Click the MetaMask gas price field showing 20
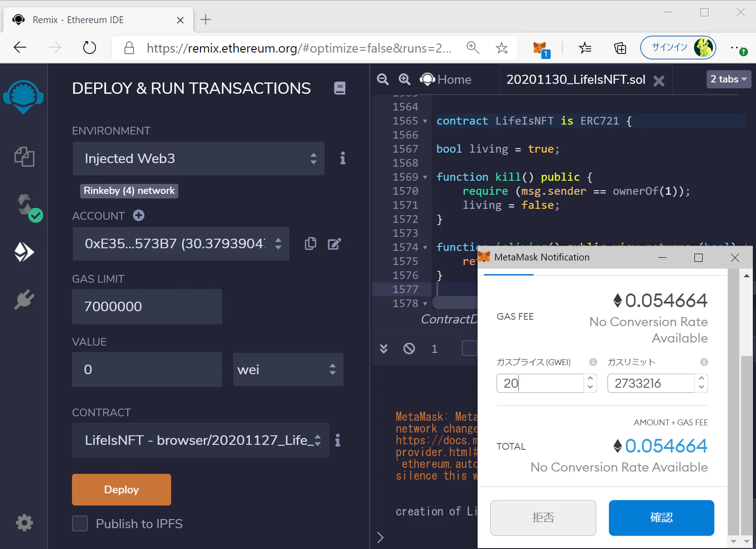This screenshot has width=756, height=549. coord(540,383)
